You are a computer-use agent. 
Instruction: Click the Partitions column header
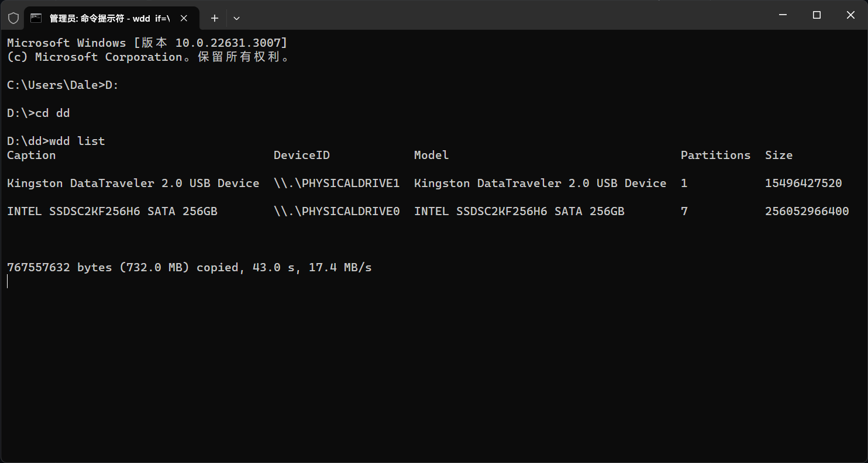(x=715, y=155)
